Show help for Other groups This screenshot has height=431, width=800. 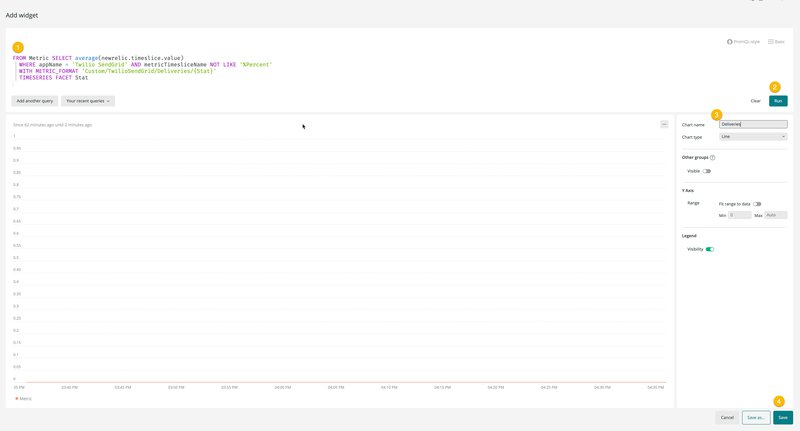pyautogui.click(x=713, y=158)
